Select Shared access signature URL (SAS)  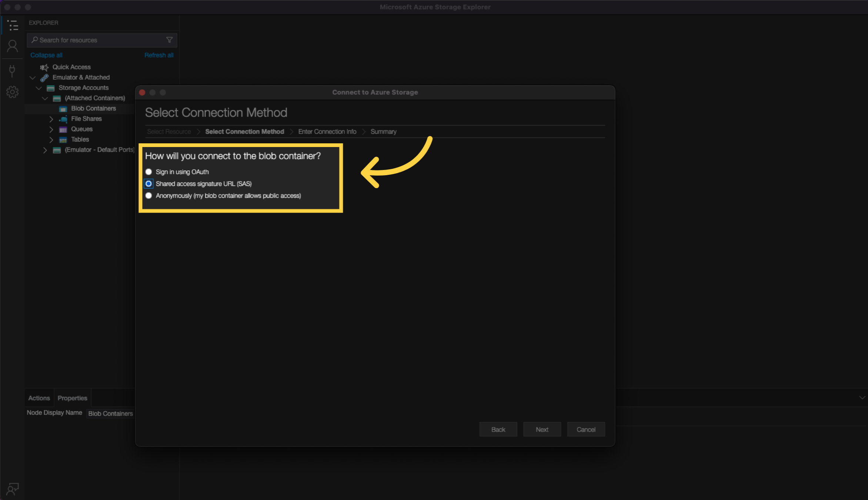[x=148, y=184]
